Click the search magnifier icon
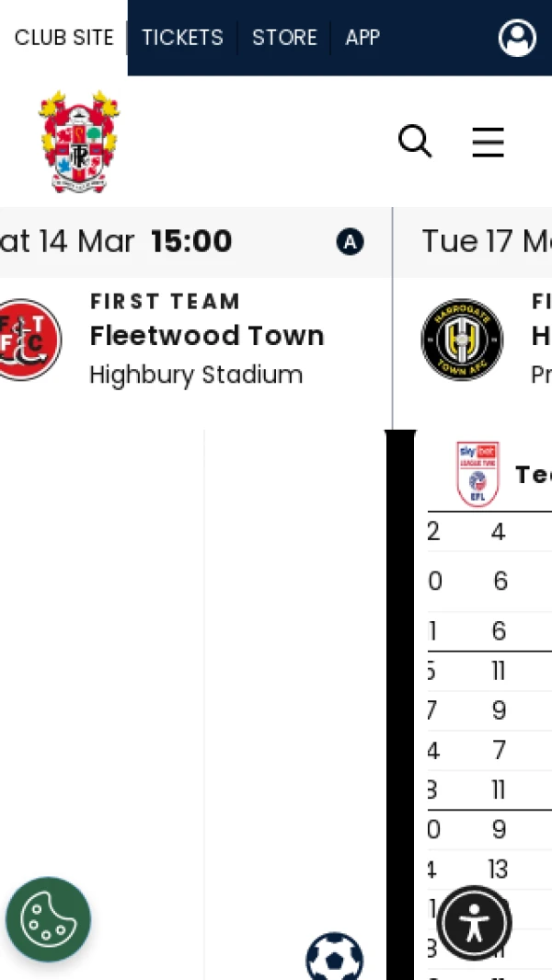The height and width of the screenshot is (980, 552). coord(415,142)
